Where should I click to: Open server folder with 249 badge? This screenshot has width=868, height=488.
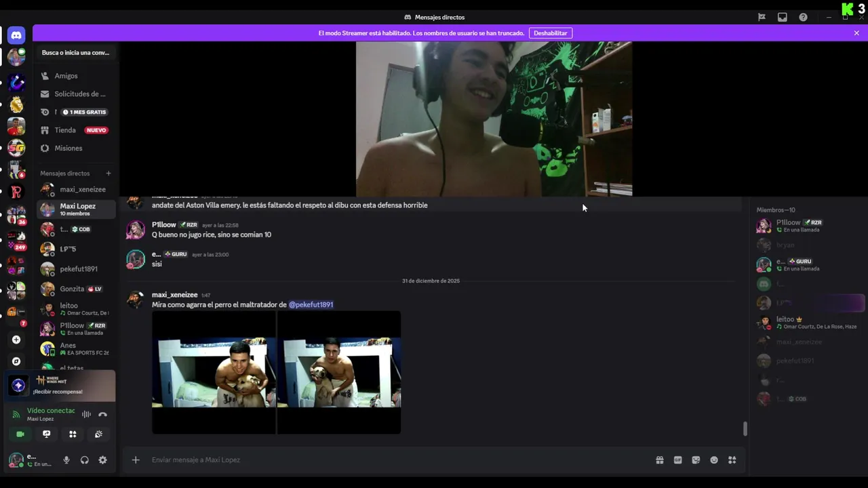tap(16, 240)
